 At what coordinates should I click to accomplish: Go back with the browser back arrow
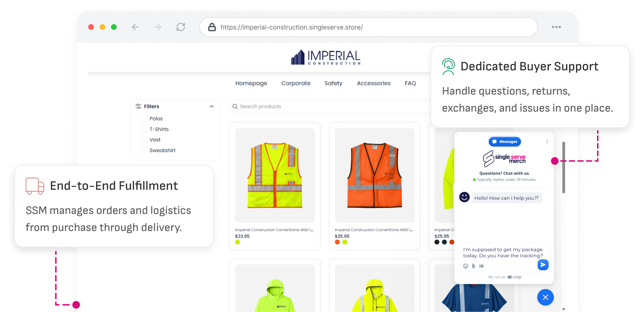(x=135, y=27)
